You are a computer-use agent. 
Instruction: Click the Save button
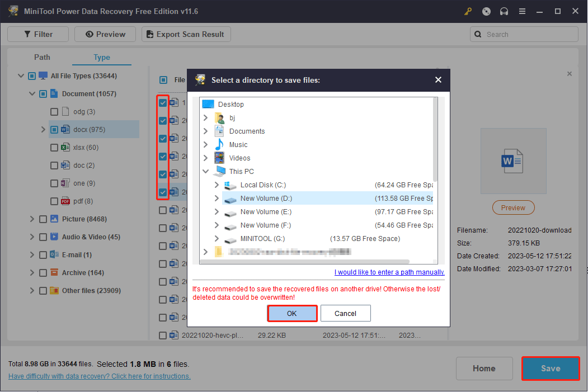[551, 369]
